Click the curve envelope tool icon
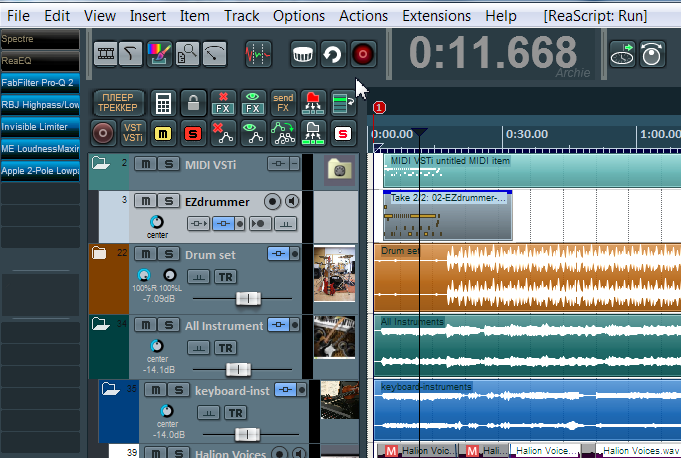 coord(131,54)
